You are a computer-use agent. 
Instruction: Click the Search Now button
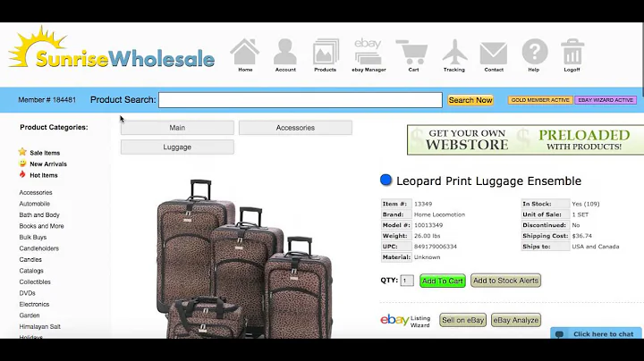point(470,100)
